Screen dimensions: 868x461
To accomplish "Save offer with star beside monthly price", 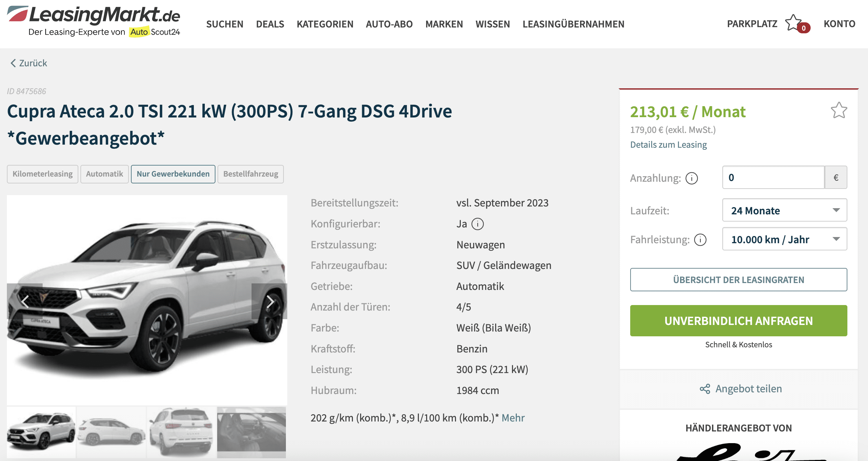I will [x=839, y=111].
